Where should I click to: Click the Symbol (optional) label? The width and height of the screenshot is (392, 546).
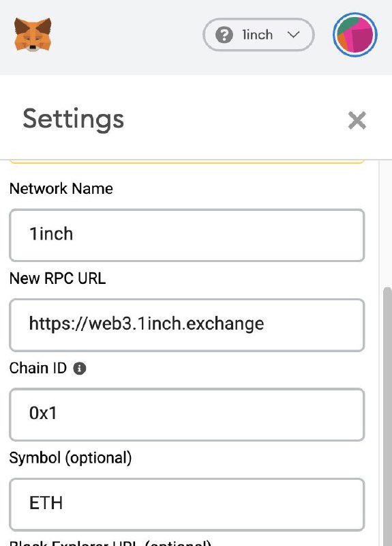pos(71,458)
